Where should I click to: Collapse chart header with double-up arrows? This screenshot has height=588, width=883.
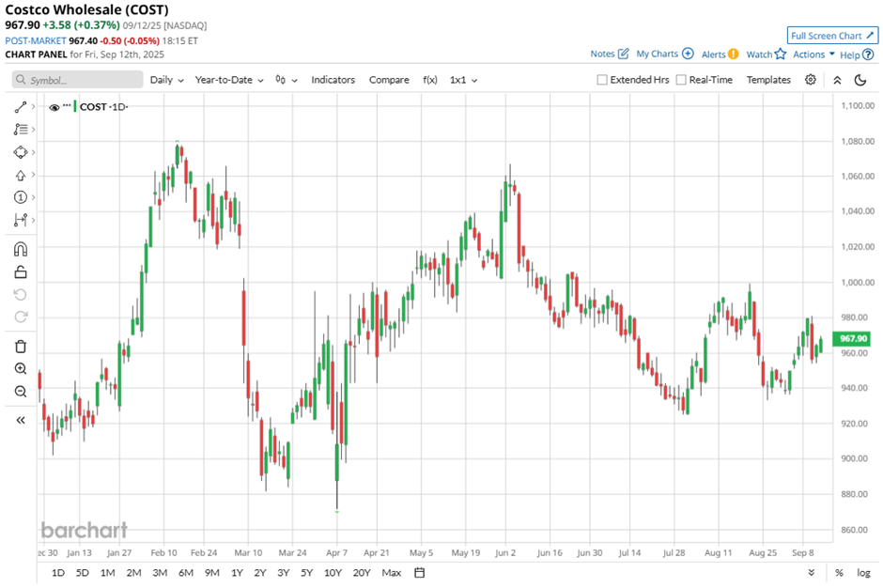coord(837,80)
